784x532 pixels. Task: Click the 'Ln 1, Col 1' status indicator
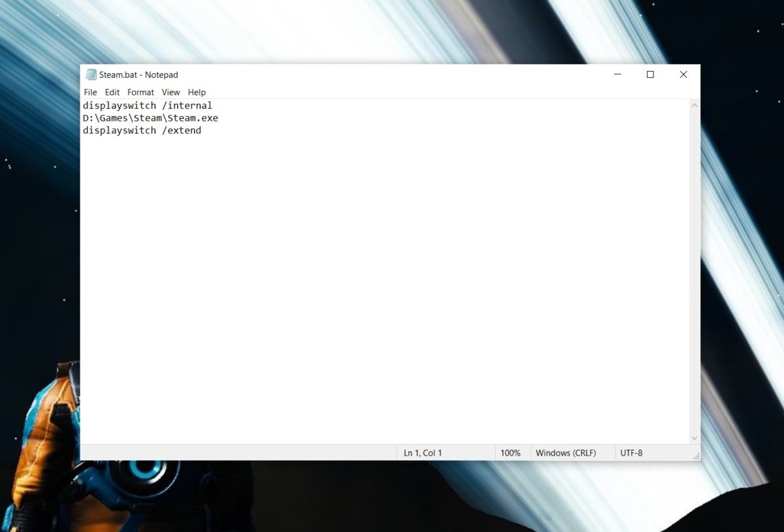423,453
